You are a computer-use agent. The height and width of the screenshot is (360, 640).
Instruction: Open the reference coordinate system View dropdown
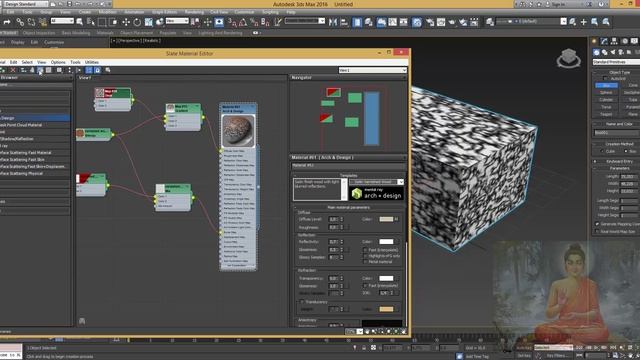click(x=177, y=21)
